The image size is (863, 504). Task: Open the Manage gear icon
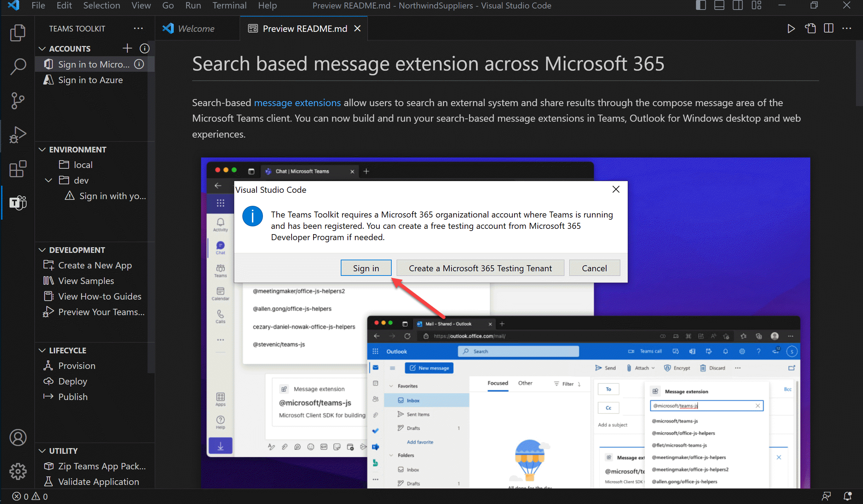[18, 471]
